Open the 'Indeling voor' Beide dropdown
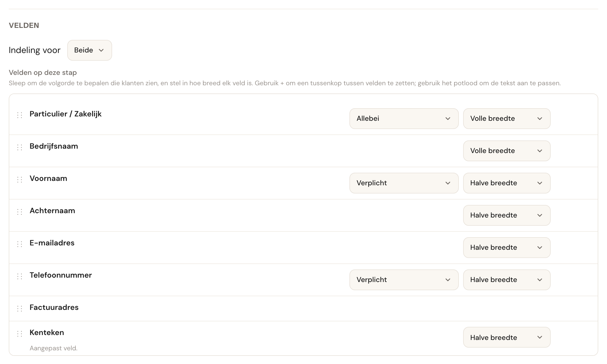Viewport: 607px width, 364px height. (90, 50)
